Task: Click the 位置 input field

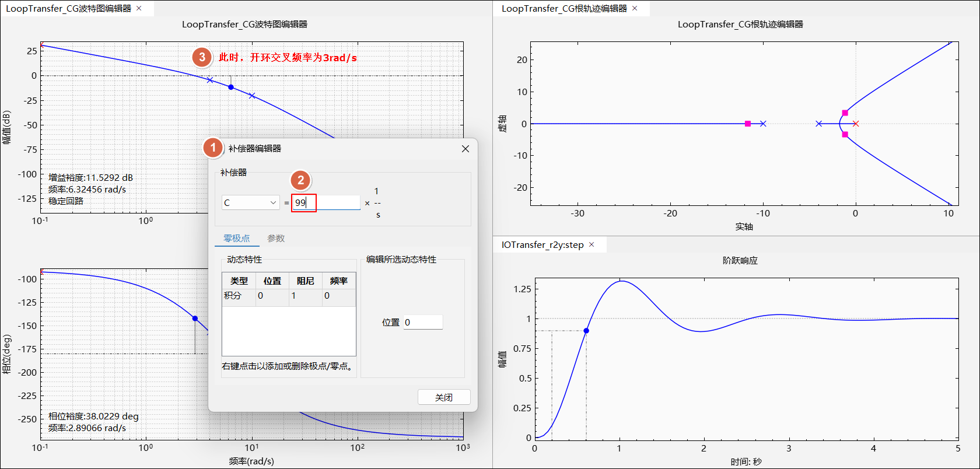Action: pos(423,322)
